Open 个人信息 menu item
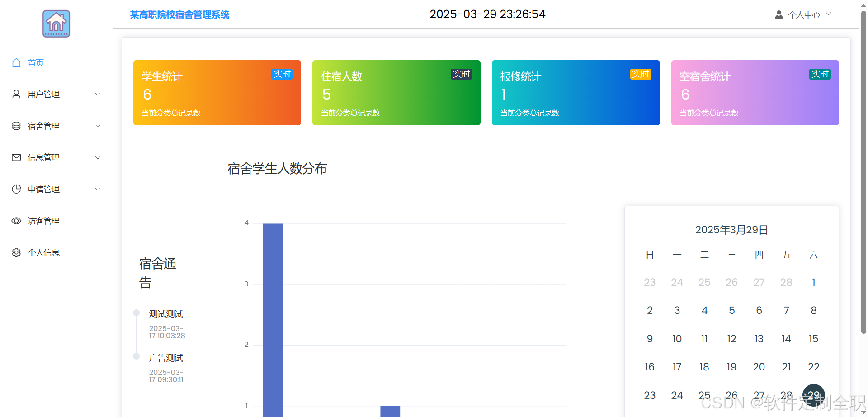Image resolution: width=868 pixels, height=417 pixels. [x=56, y=252]
